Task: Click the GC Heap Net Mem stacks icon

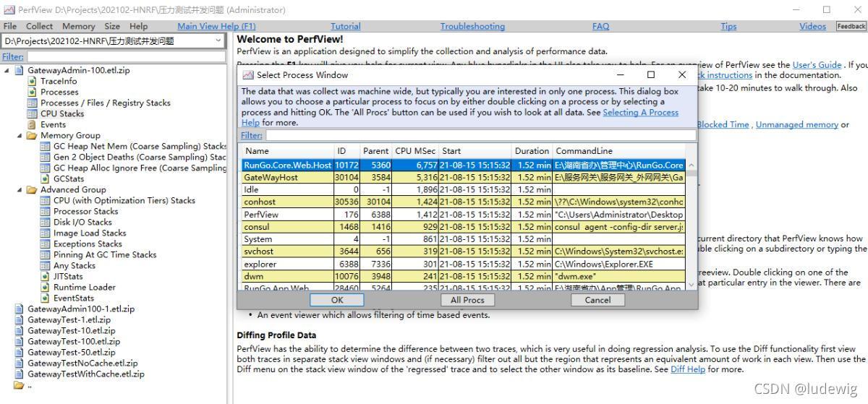Action: (x=45, y=146)
